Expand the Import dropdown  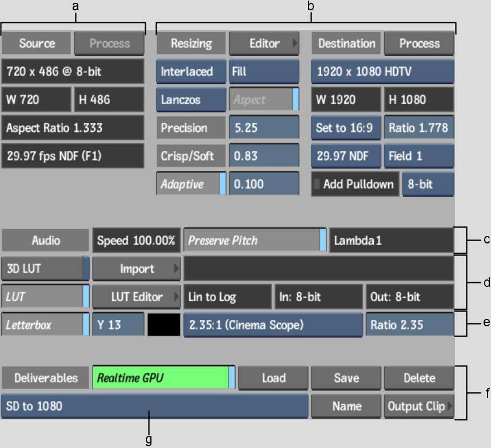click(x=137, y=269)
